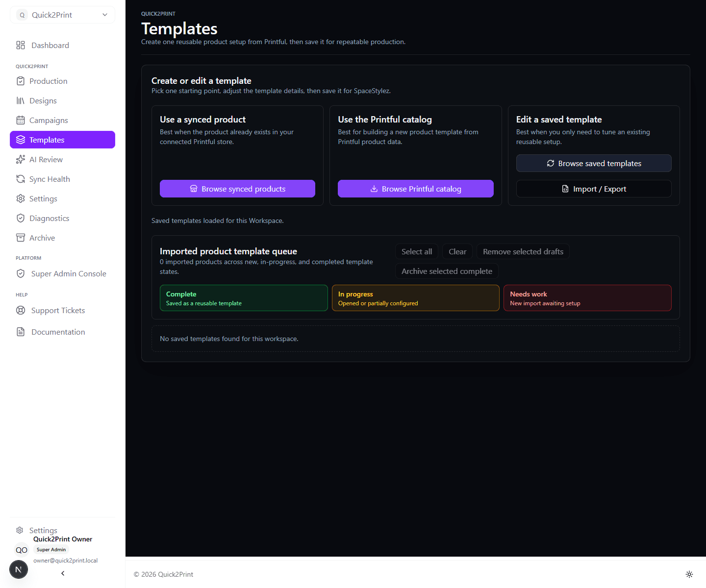The image size is (706, 588).
Task: Select the Needs work status card
Action: tap(587, 298)
